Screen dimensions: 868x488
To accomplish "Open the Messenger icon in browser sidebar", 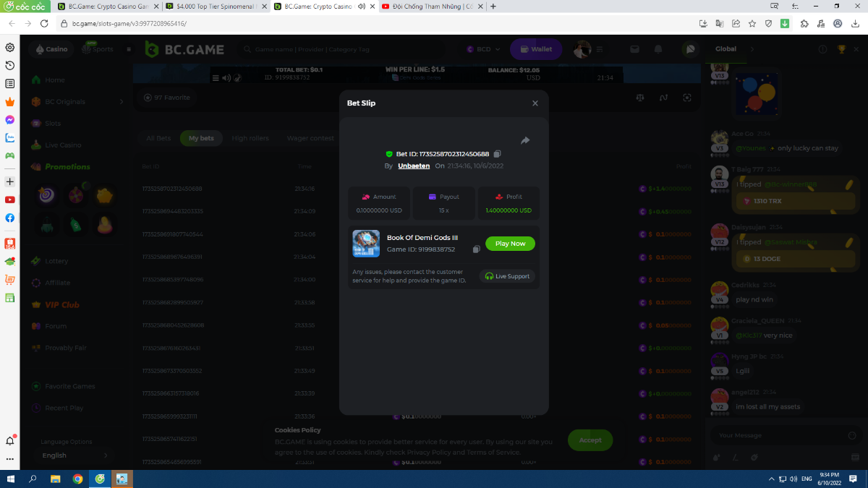I will [10, 120].
